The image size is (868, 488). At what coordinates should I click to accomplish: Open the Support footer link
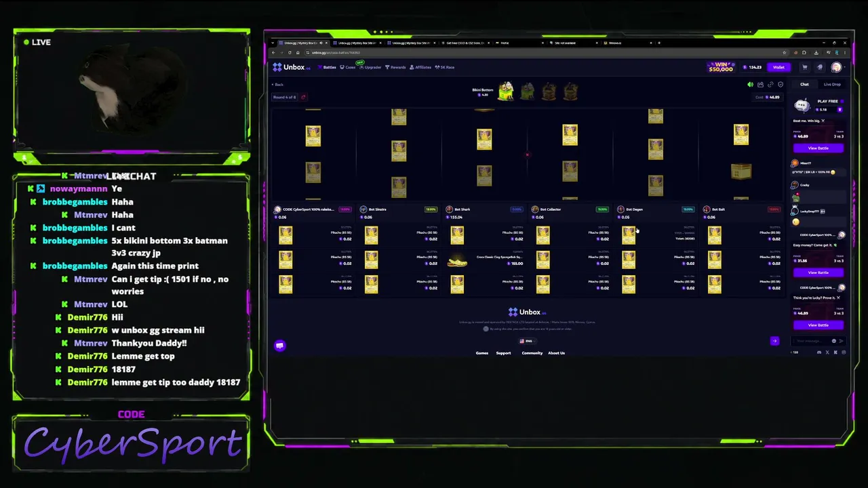pos(503,353)
